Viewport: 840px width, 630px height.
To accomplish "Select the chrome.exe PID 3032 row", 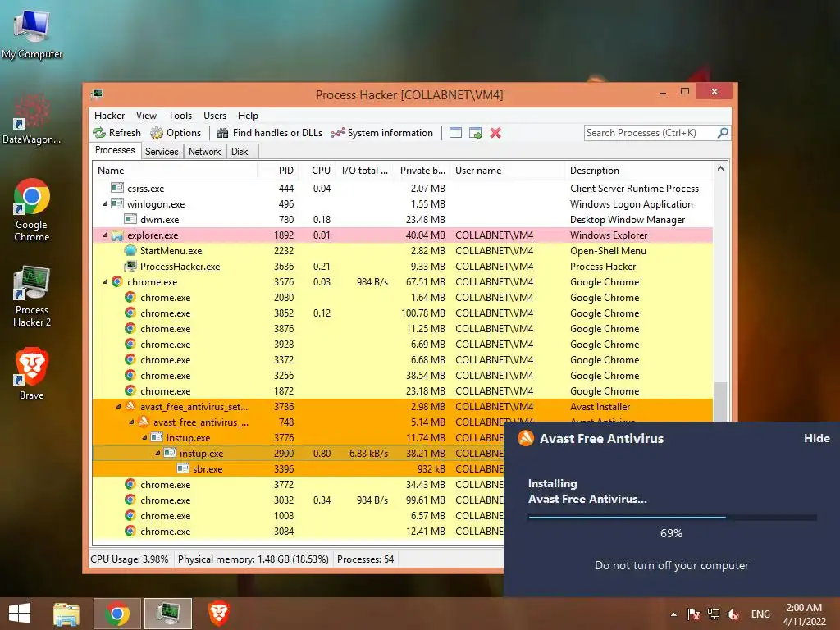I will point(299,500).
